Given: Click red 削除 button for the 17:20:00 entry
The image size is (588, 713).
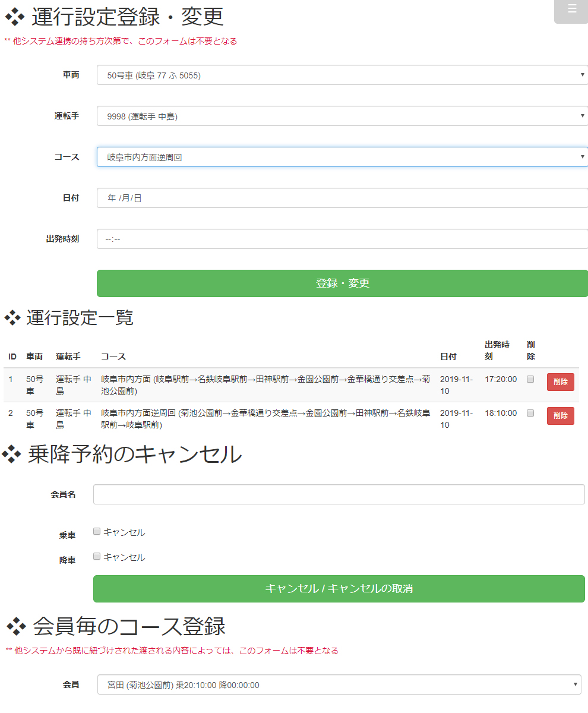Looking at the screenshot, I should (x=560, y=382).
